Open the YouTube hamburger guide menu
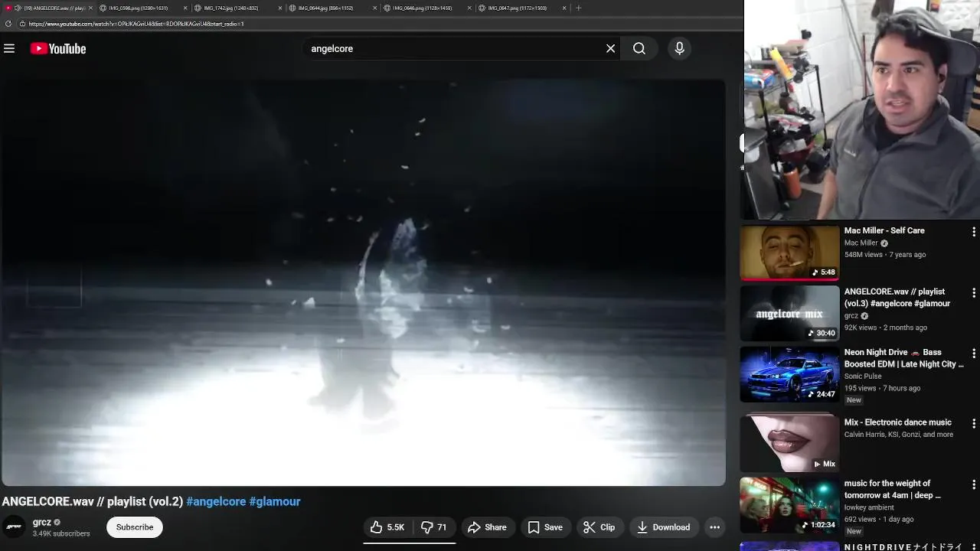The height and width of the screenshot is (551, 980). pos(9,48)
